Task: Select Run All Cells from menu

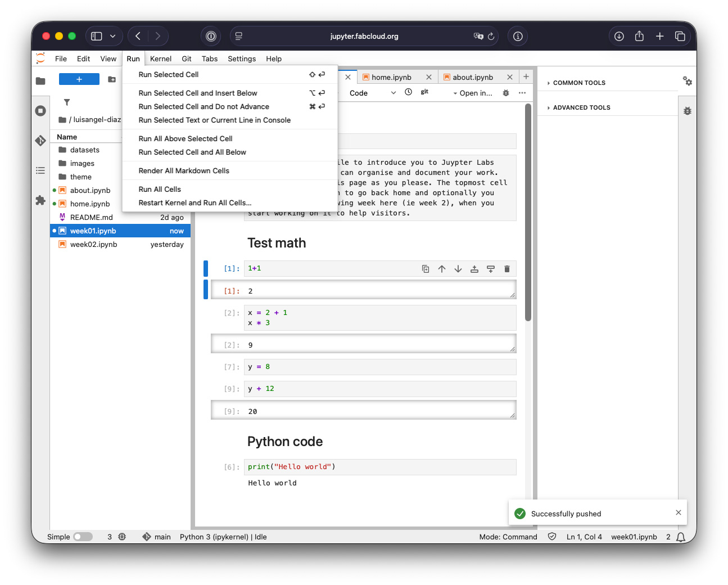Action: click(x=160, y=189)
